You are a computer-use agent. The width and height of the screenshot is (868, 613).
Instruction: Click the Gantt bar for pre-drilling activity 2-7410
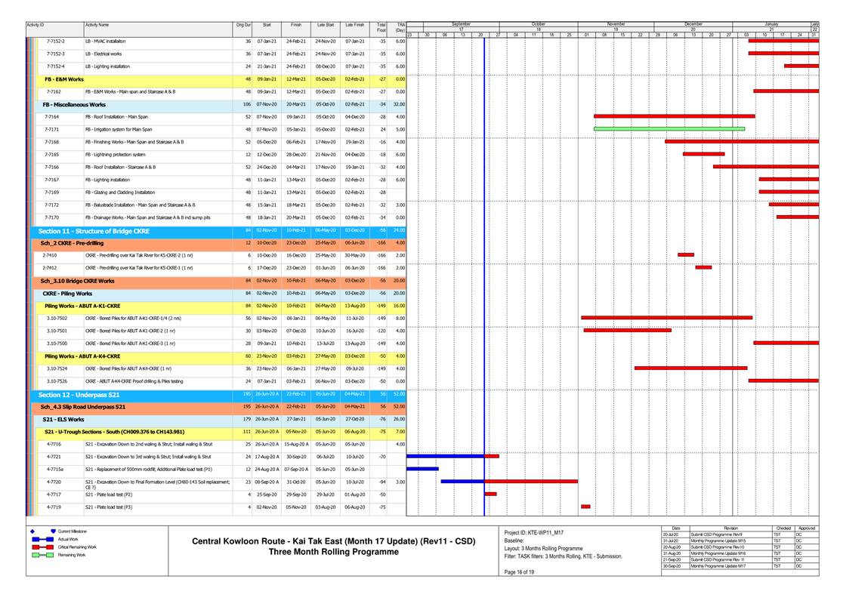click(685, 255)
